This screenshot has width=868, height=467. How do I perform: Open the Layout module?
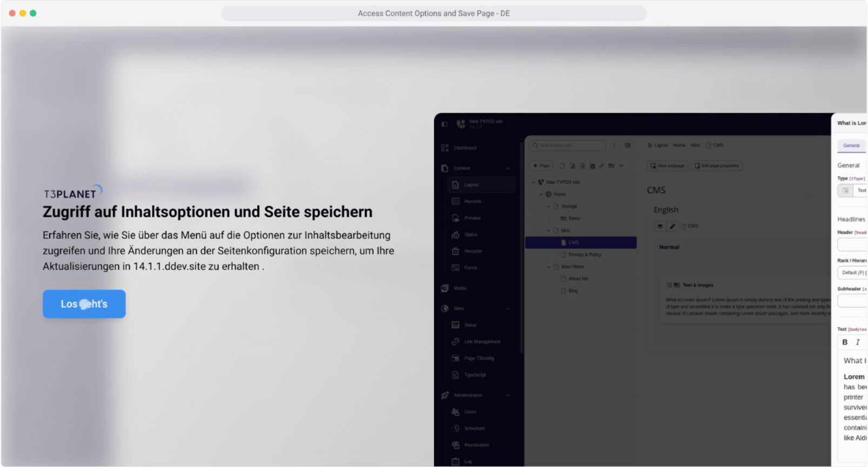(482, 185)
